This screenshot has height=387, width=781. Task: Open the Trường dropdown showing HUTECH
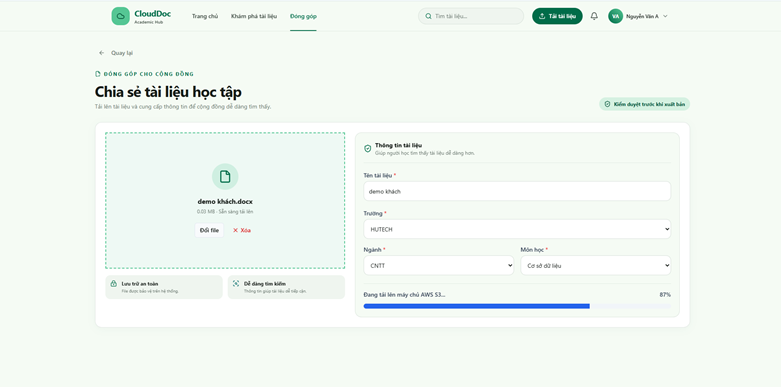[x=517, y=229]
